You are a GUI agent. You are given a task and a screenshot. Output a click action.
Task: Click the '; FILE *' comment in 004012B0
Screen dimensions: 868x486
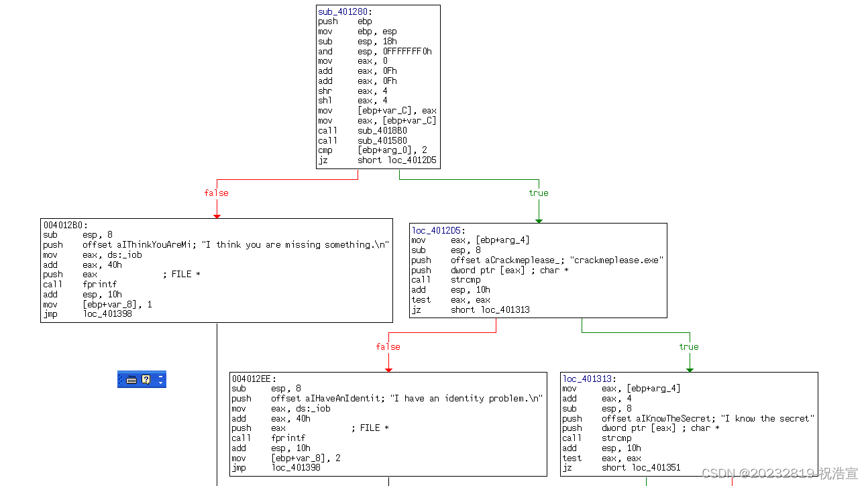pyautogui.click(x=181, y=275)
